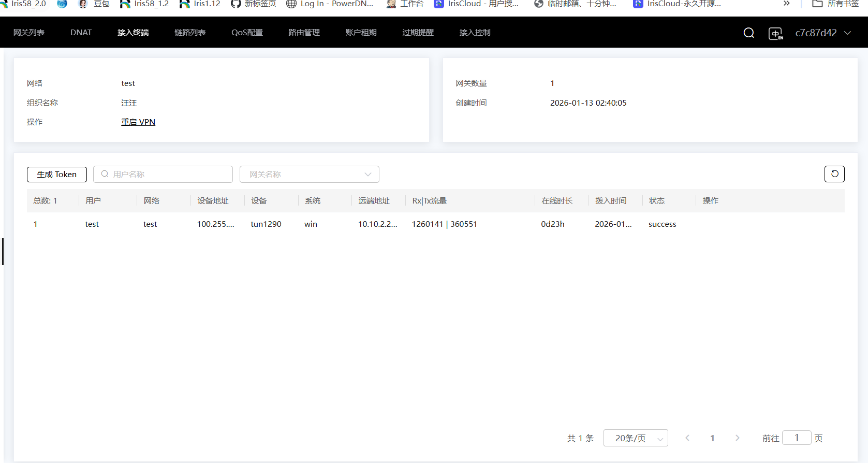Open the 临时邮箱、十分钟 bookmark
868x463 pixels.
(575, 4)
